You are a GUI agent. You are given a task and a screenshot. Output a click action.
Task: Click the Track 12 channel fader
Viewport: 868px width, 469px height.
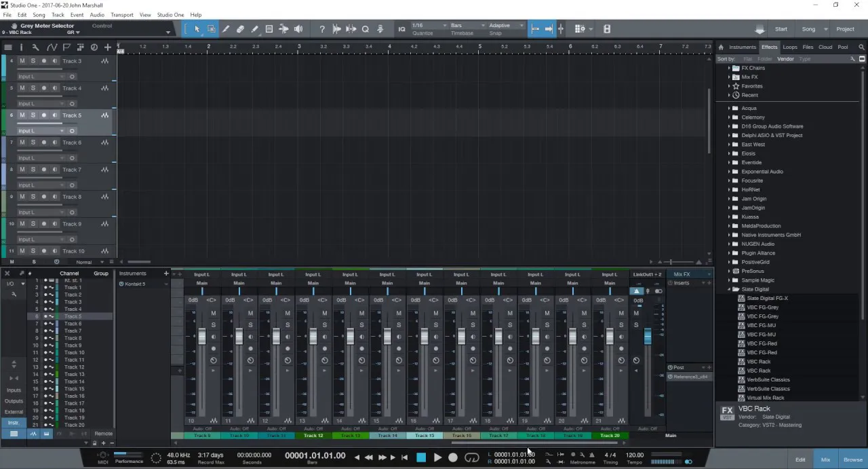coord(313,336)
